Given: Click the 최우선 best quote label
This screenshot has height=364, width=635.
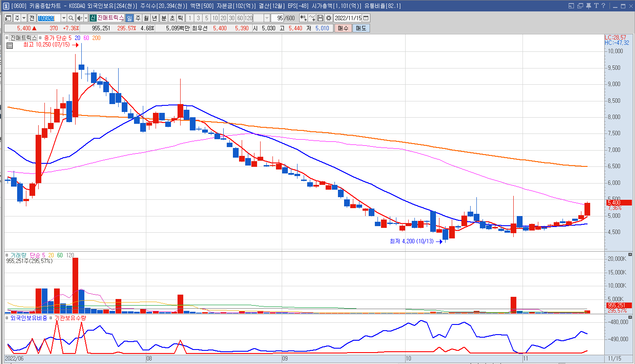Looking at the screenshot, I should [200, 28].
